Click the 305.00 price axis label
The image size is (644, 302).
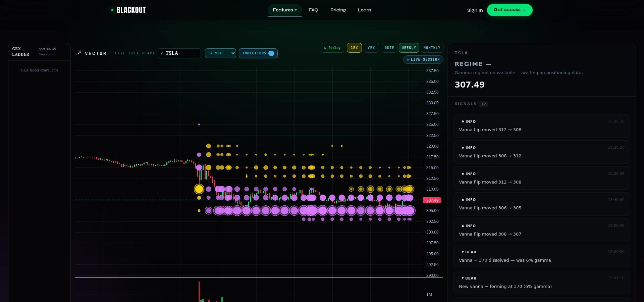click(x=432, y=211)
